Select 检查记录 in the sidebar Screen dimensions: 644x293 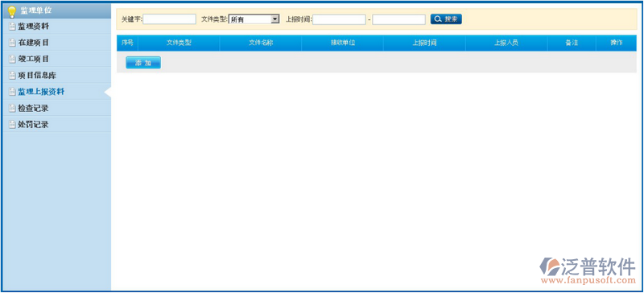[56, 109]
